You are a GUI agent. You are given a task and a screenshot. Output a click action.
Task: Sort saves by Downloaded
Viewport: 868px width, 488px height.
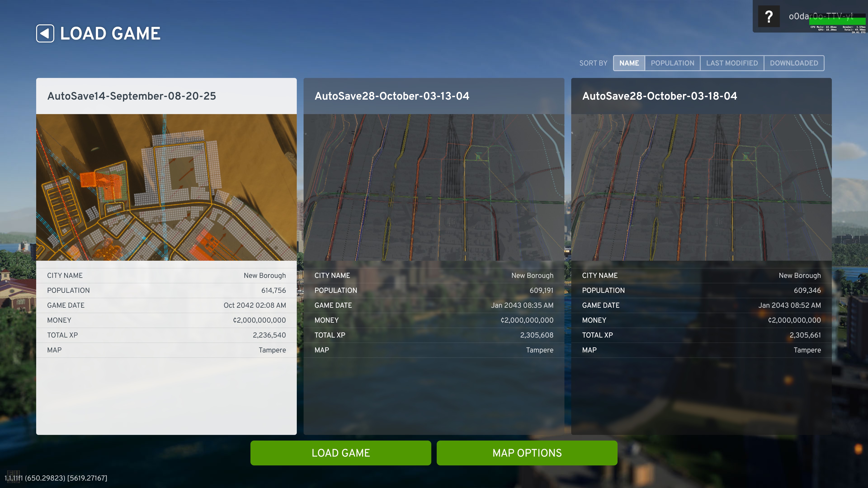tap(794, 63)
